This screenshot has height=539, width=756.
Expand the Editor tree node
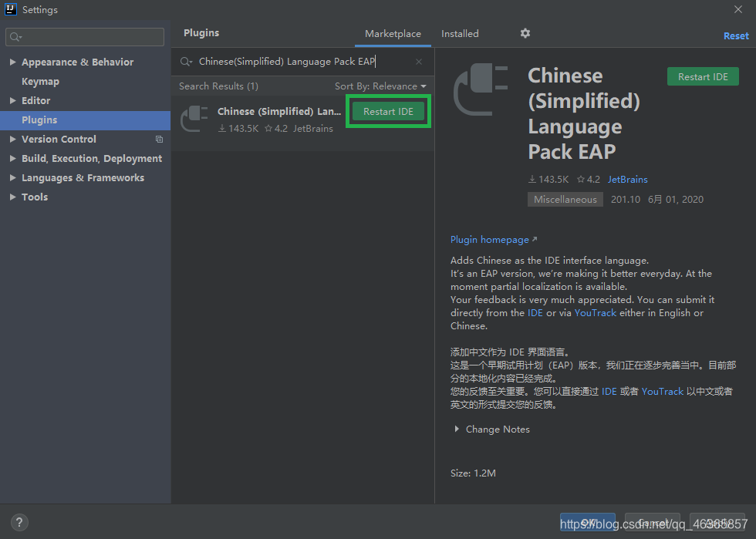click(x=12, y=101)
